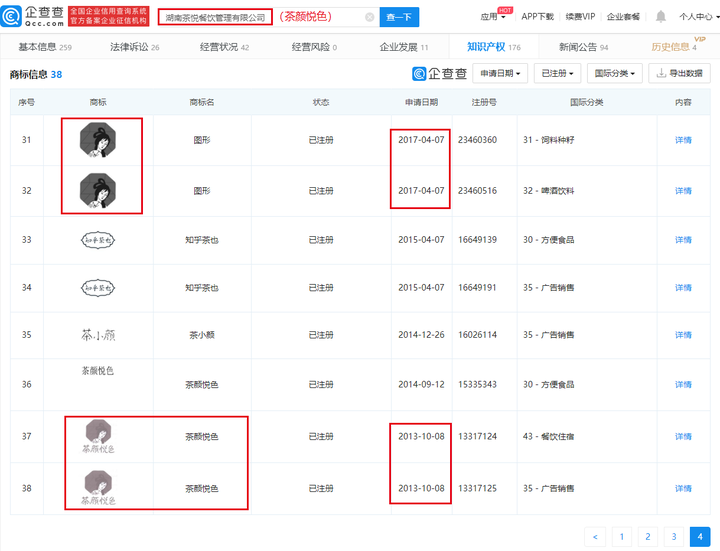This screenshot has width=720, height=551.
Task: Open 详情 link for row 35 茶小颜
Action: [x=683, y=335]
